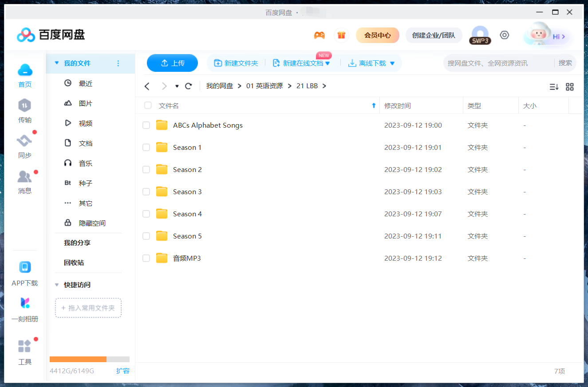This screenshot has width=588, height=387.
Task: Open the 工具 tools panel
Action: click(x=24, y=352)
